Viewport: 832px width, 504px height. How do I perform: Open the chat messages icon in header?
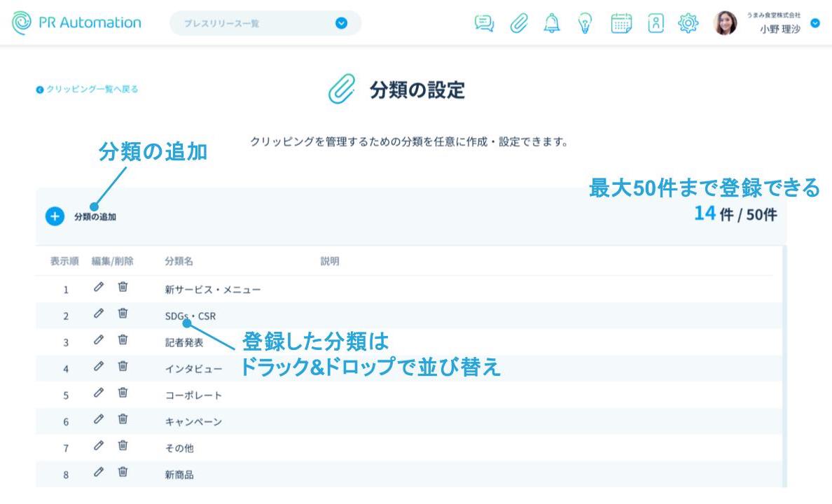point(484,23)
